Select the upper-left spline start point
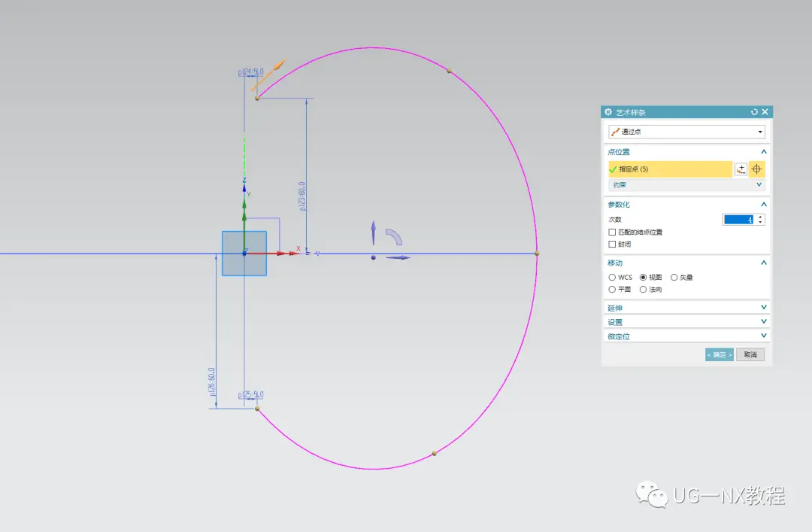Screen dimensions: 812x532 (x=257, y=98)
